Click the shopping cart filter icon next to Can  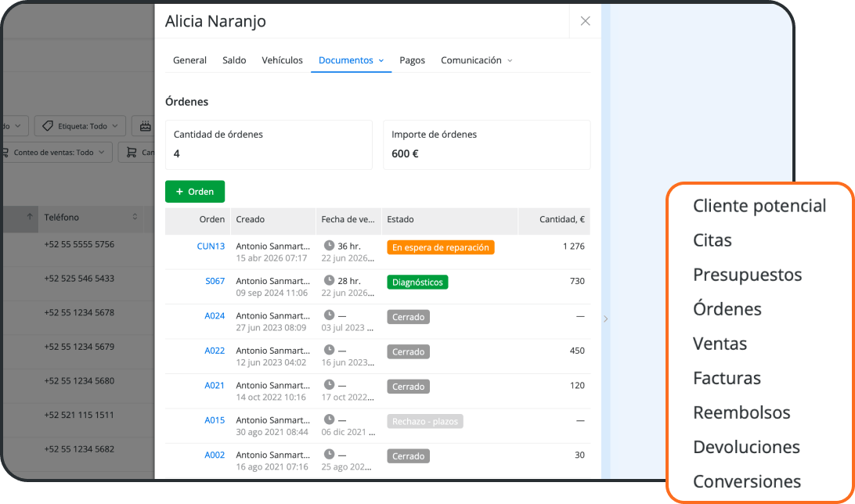tap(132, 153)
